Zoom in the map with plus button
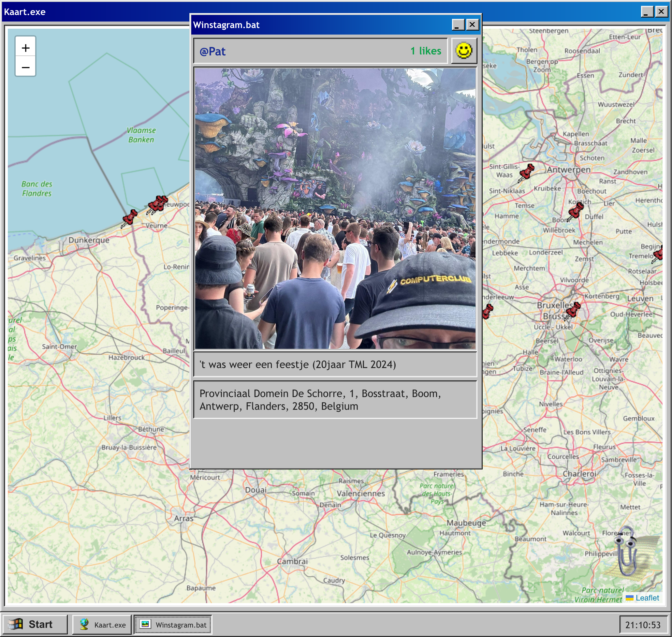Viewport: 672px width, 637px height. tap(25, 48)
